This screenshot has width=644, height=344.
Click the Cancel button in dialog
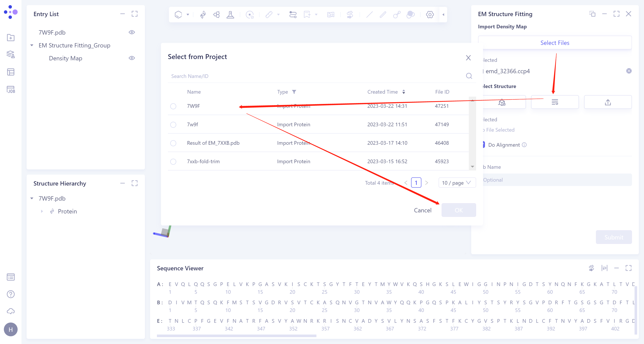pos(422,210)
